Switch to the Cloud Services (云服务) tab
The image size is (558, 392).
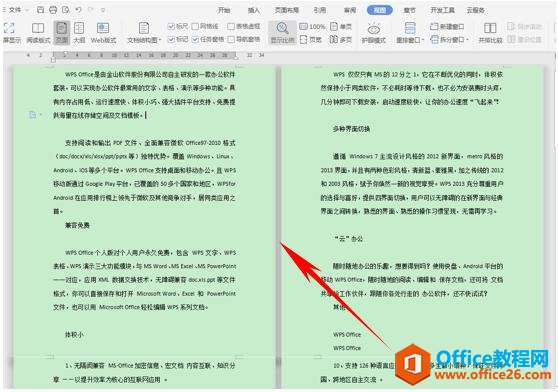tap(475, 10)
